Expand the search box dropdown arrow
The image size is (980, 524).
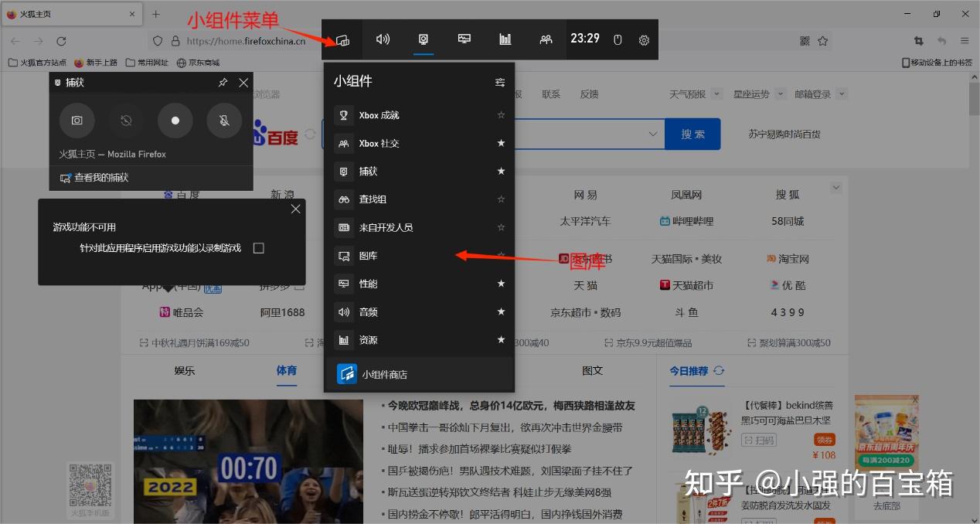coord(654,134)
